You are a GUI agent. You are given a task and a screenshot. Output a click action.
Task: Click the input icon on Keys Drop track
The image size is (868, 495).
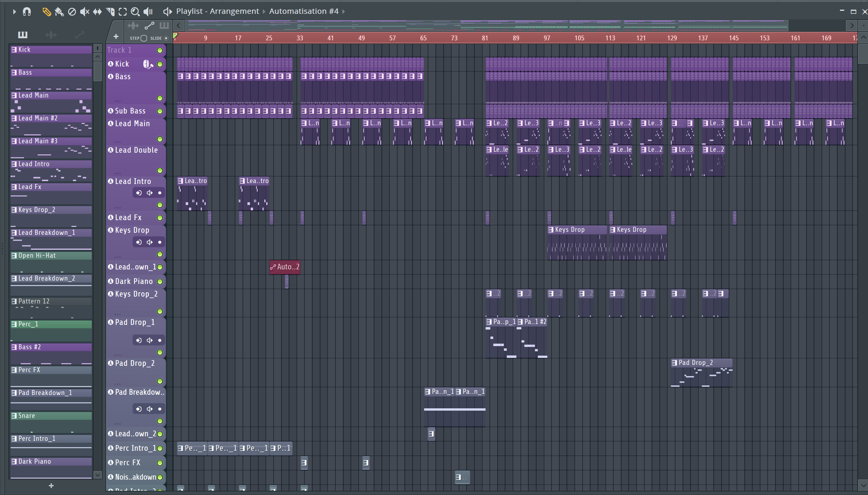click(139, 242)
